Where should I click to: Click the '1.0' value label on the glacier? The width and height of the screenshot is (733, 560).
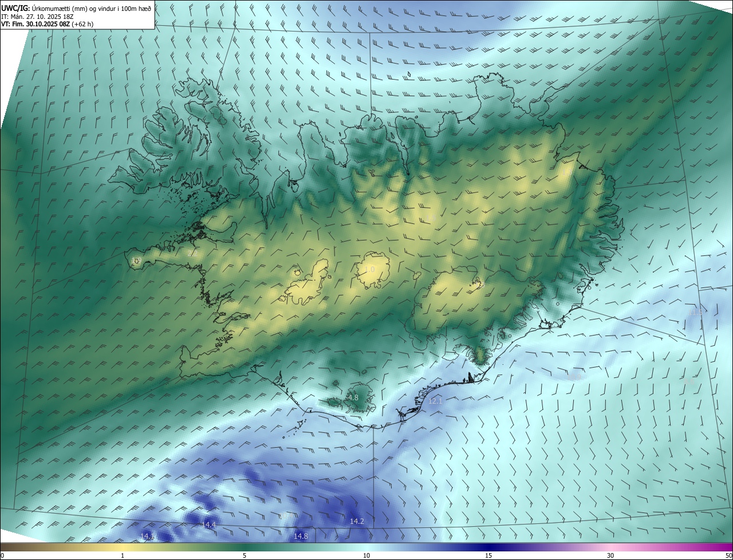[x=370, y=269]
